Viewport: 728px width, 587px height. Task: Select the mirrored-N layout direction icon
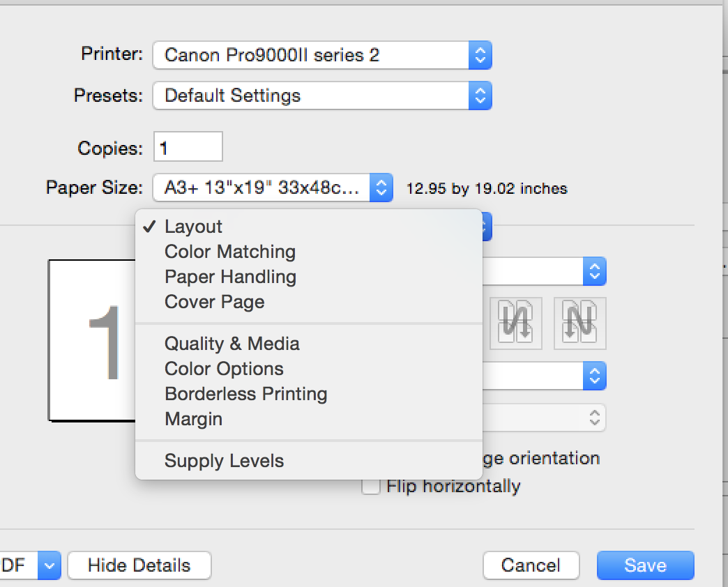(516, 323)
